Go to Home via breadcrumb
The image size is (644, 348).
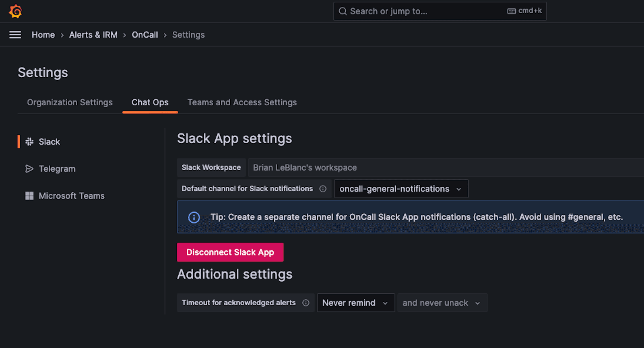(43, 35)
